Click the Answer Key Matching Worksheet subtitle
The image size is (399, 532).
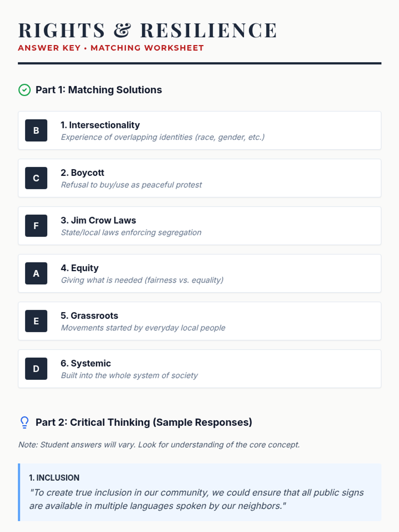point(111,48)
